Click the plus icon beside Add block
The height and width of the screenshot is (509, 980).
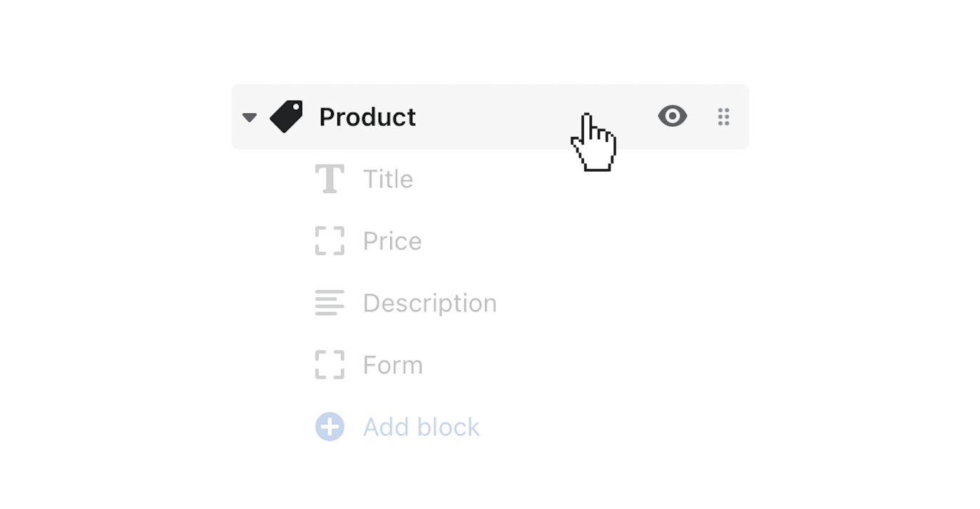coord(329,426)
